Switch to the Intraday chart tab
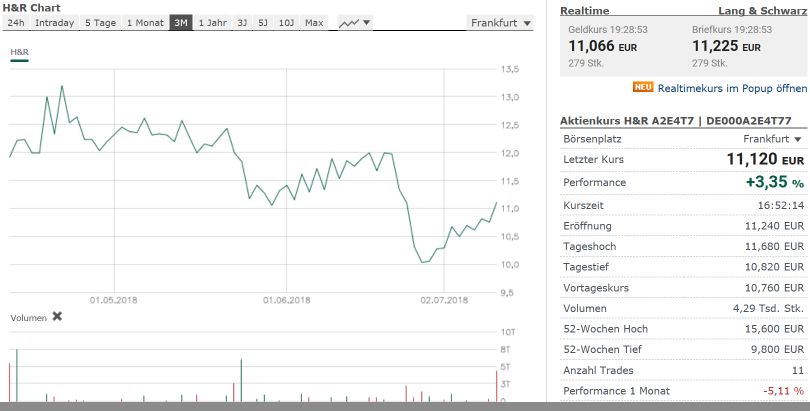Screen dimensions: 810x411 pos(54,22)
